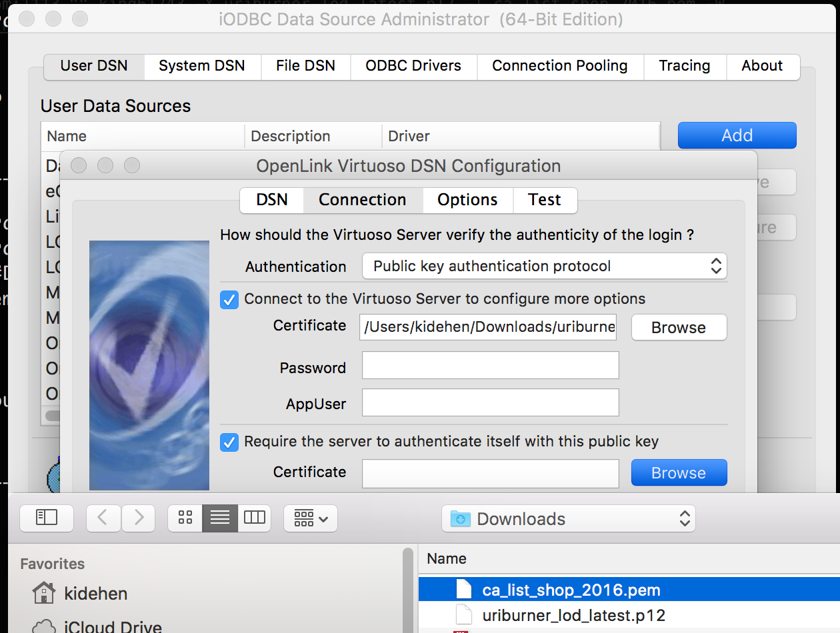Uncheck Connect to the Virtuoso Server option
Viewport: 840px width, 633px height.
pyautogui.click(x=229, y=299)
